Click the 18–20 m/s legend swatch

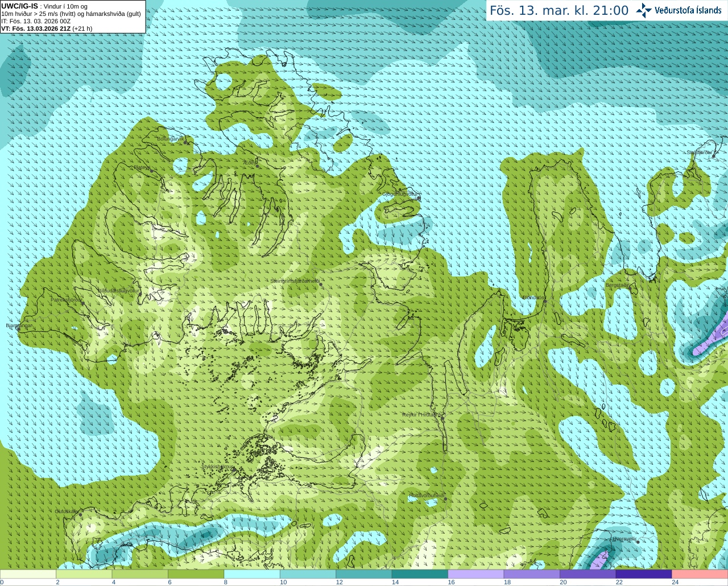(532, 574)
